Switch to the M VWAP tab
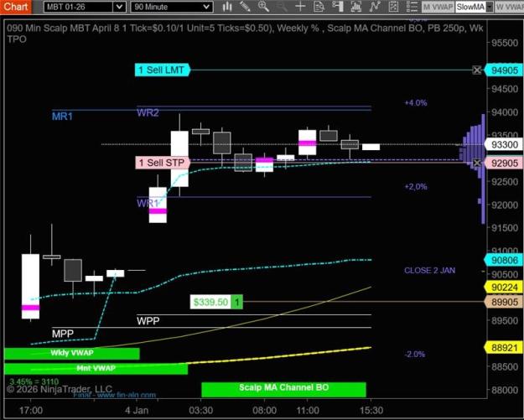524x420 pixels. point(438,7)
